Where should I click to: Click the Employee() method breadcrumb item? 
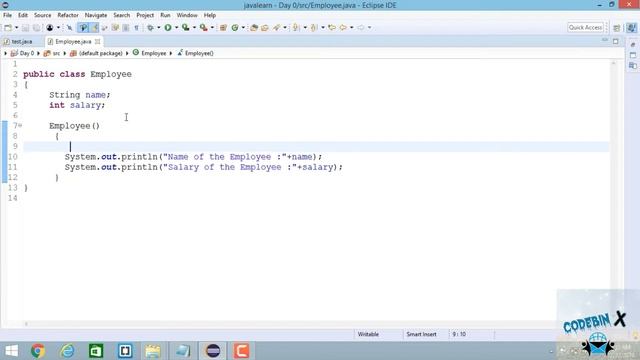pyautogui.click(x=196, y=53)
